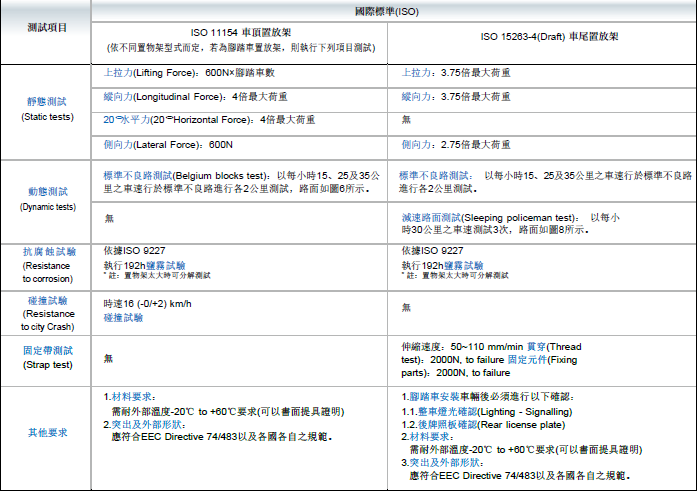Select the 靜態測試 (Static tests) row label
697x491 pixels.
[46, 109]
